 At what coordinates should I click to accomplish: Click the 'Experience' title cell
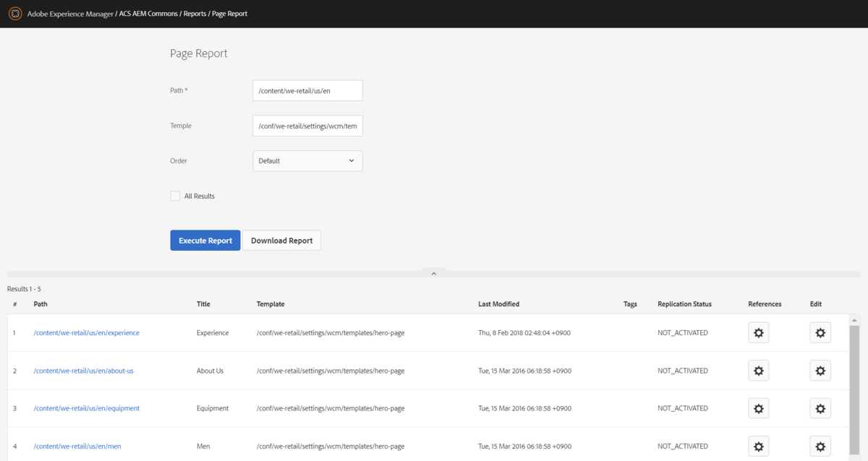pyautogui.click(x=213, y=333)
